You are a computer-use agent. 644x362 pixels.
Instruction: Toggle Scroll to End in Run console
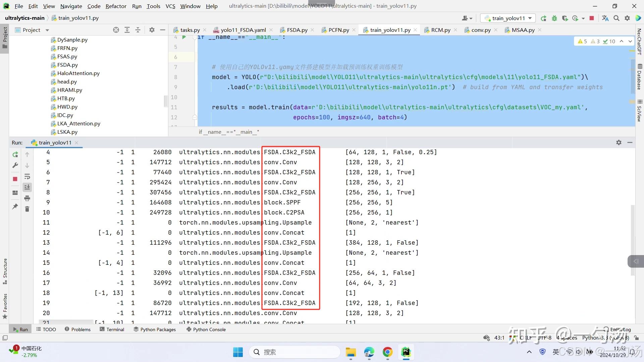pyautogui.click(x=27, y=187)
